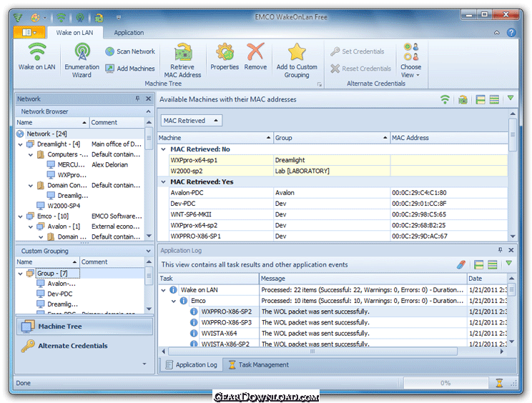Collapse the MAC Retrieved: Yes group
This screenshot has width=532, height=403.
(164, 182)
